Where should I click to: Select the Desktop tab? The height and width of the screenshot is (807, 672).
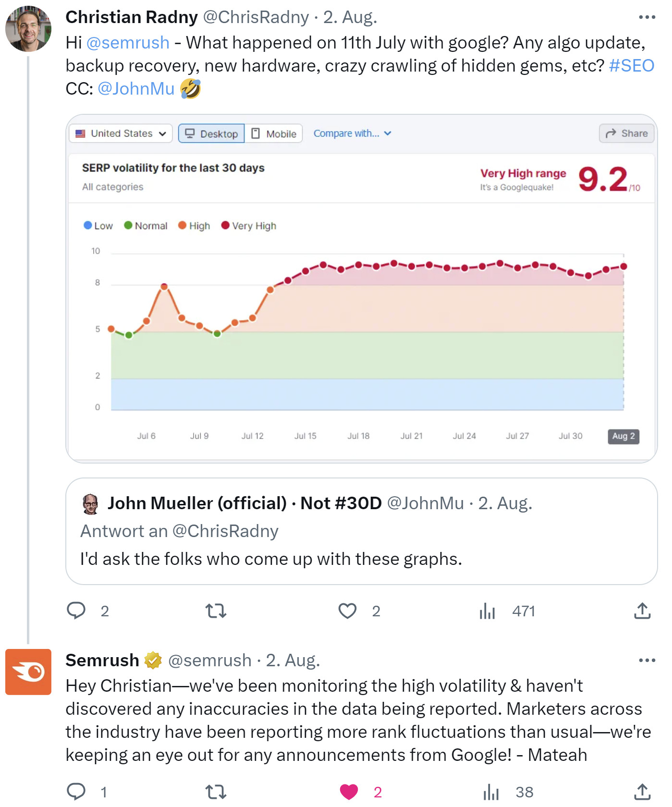coord(211,133)
